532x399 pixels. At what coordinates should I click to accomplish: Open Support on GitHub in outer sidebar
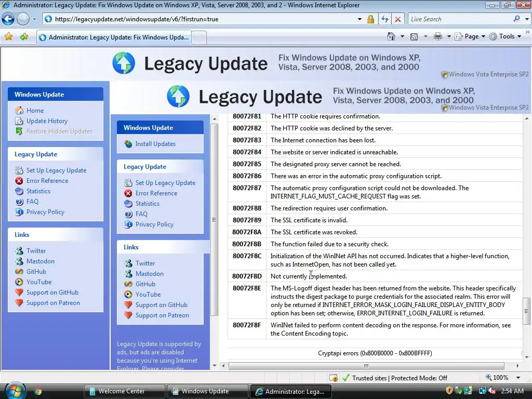click(x=52, y=292)
